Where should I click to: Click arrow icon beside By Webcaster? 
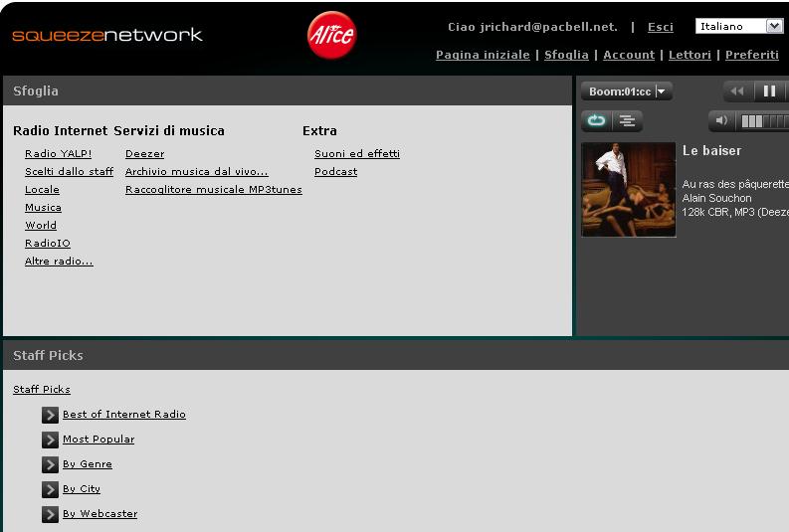tap(50, 514)
